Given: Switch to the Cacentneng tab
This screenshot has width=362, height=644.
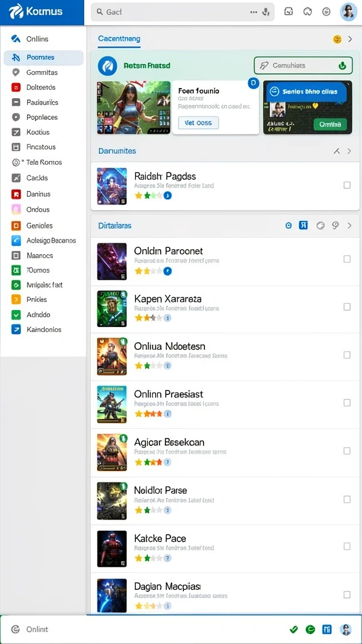Looking at the screenshot, I should tap(119, 39).
